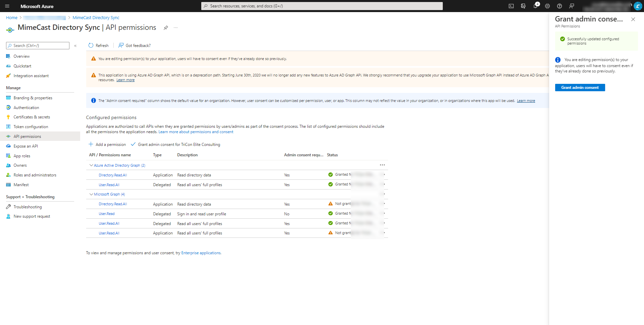Click the Troubleshooting wrench icon
This screenshot has width=644, height=325.
[8, 207]
